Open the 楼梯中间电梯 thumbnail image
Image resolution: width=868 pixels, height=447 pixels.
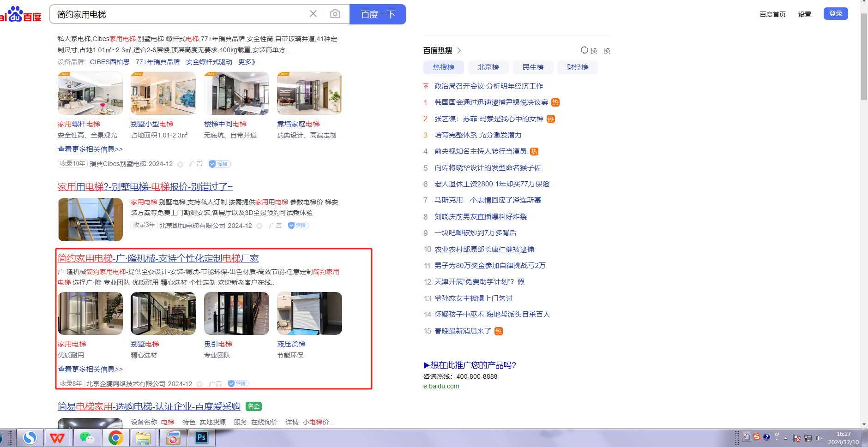[236, 93]
